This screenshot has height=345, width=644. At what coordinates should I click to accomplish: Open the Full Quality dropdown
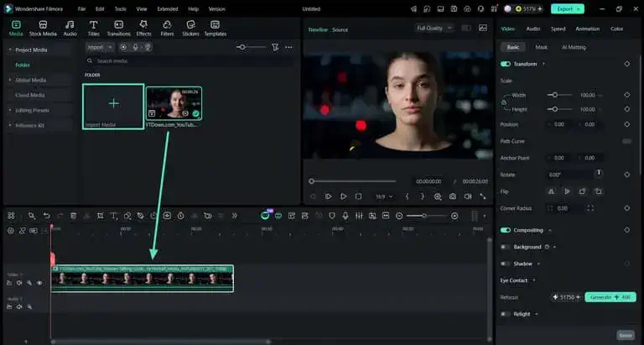click(434, 28)
